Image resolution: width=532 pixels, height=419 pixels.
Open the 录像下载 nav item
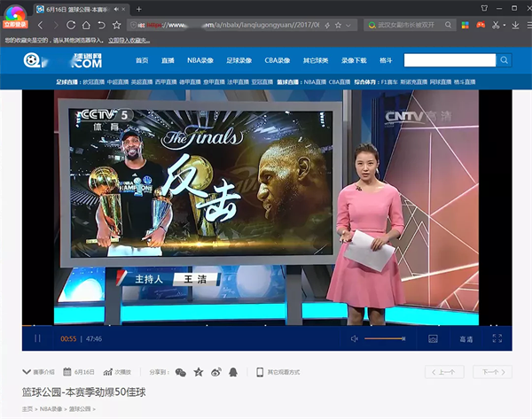point(354,60)
